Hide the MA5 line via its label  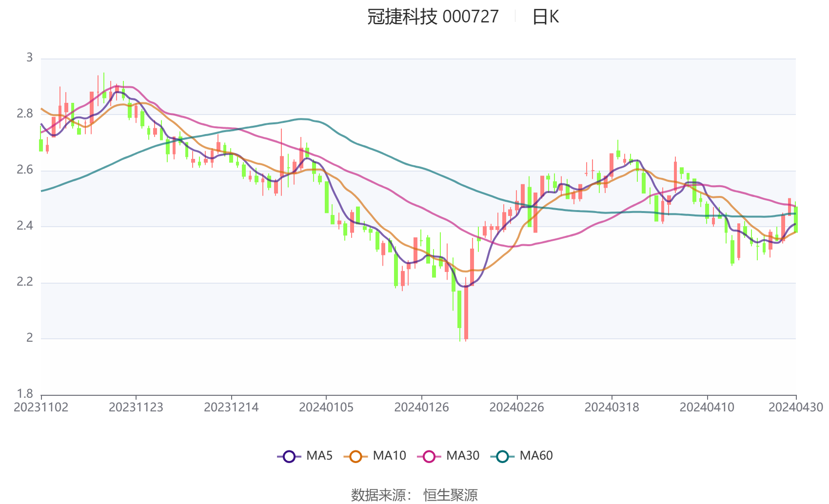click(x=319, y=456)
